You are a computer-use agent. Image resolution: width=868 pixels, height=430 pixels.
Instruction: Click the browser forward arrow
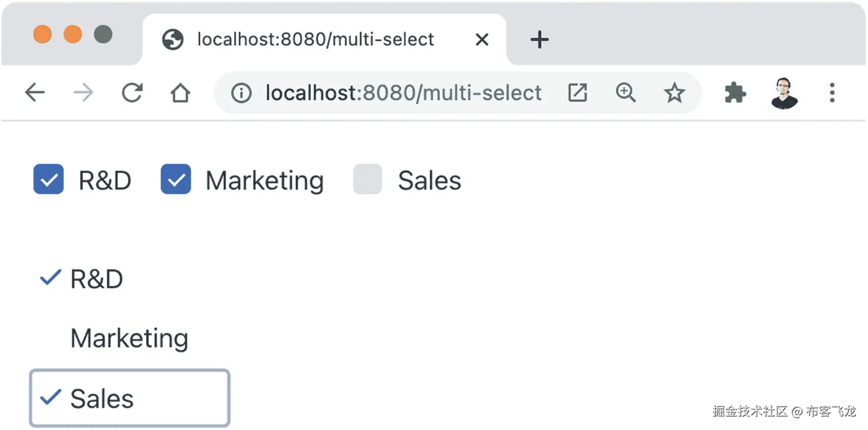click(x=83, y=93)
